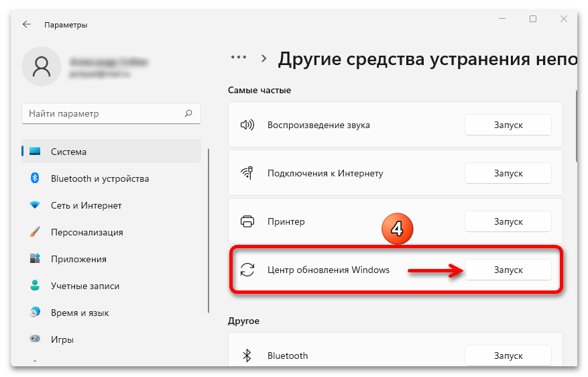
Task: Click the Time and language globe icon
Action: [36, 313]
